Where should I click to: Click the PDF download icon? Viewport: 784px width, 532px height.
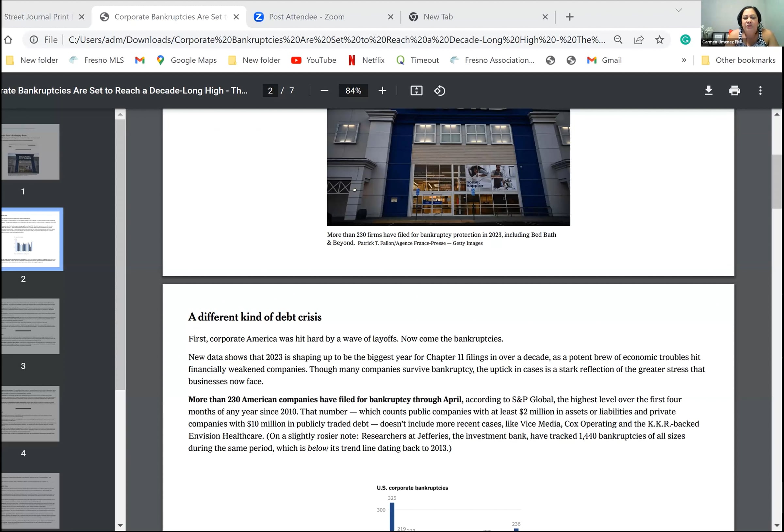tap(709, 90)
